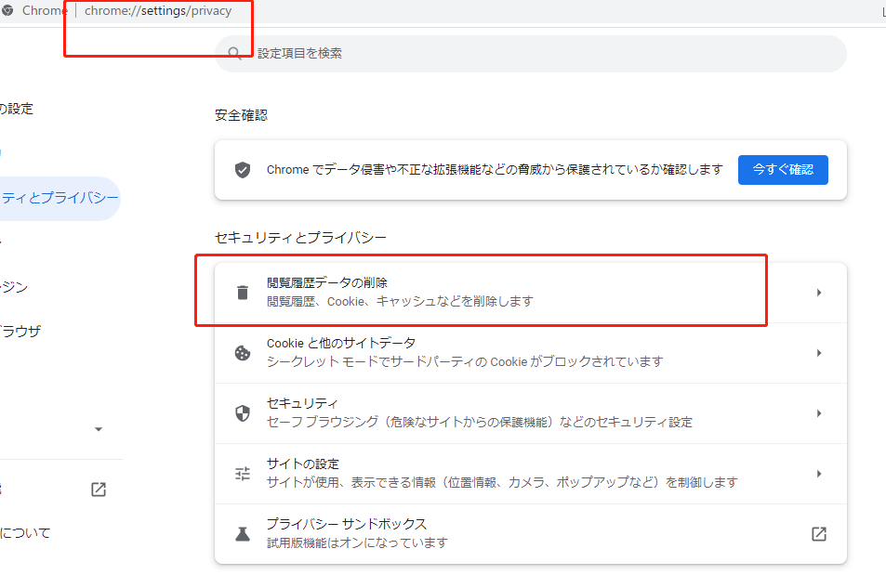
Task: Click the Chrome icon in address bar
Action: tap(7, 10)
